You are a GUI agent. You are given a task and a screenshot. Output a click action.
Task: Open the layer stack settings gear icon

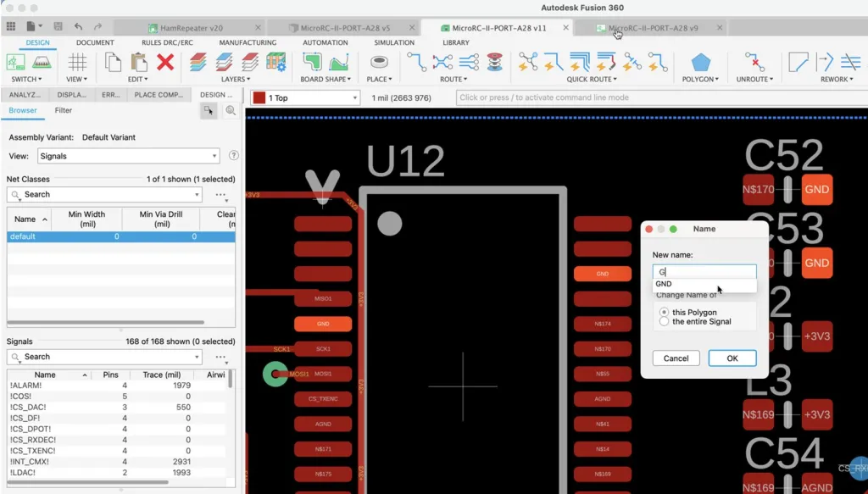pos(275,62)
